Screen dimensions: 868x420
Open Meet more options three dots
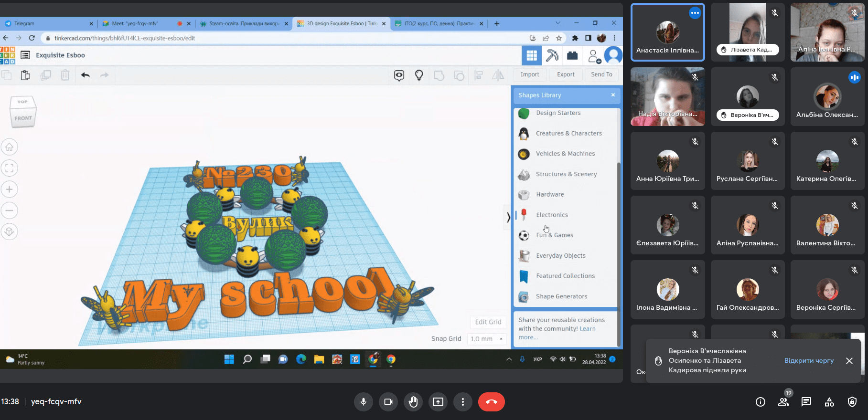pos(462,402)
